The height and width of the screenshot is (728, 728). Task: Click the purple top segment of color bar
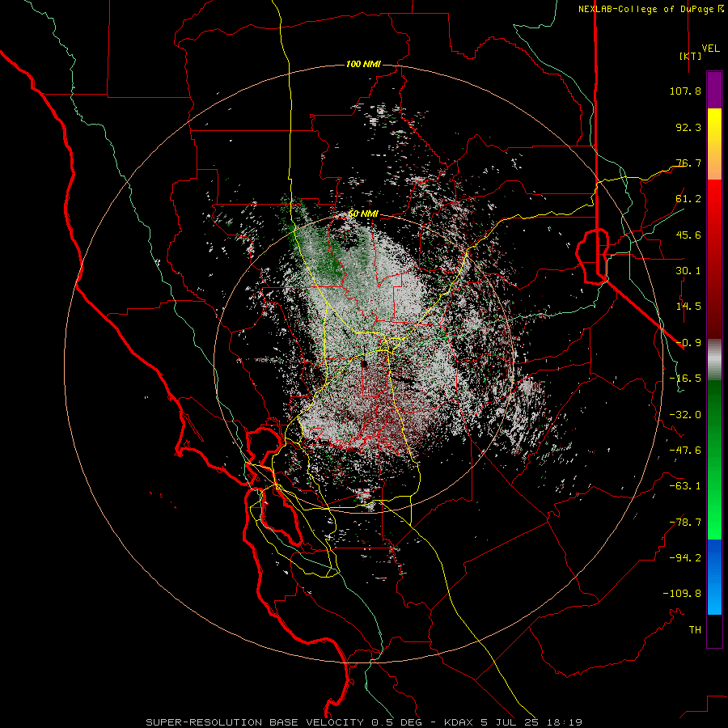pyautogui.click(x=714, y=90)
